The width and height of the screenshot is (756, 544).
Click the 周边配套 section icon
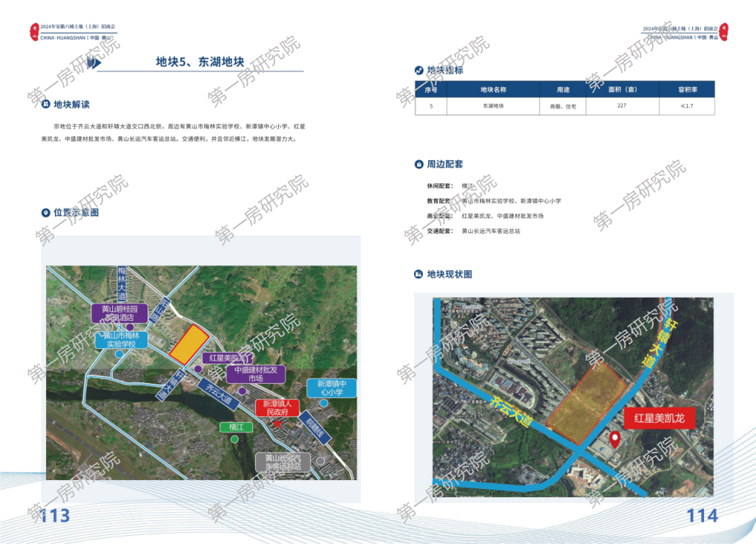tap(419, 164)
